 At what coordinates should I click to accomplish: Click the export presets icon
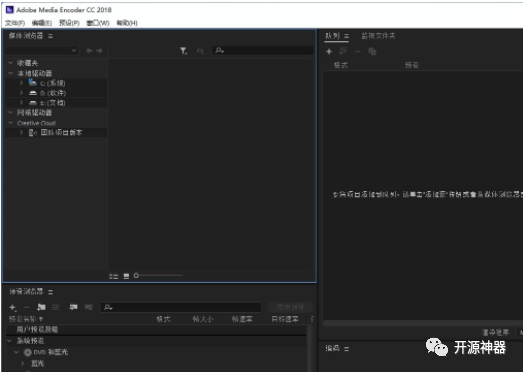(x=89, y=307)
